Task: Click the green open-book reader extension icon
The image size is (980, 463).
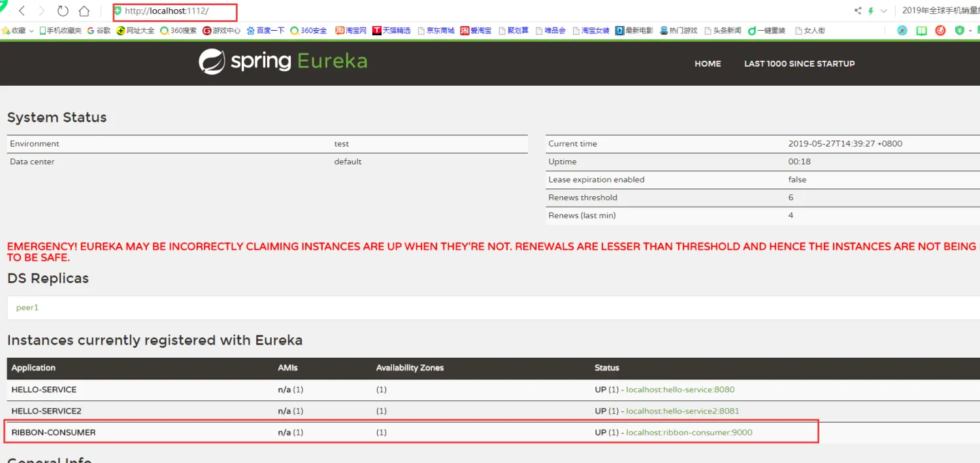Action: point(921,31)
